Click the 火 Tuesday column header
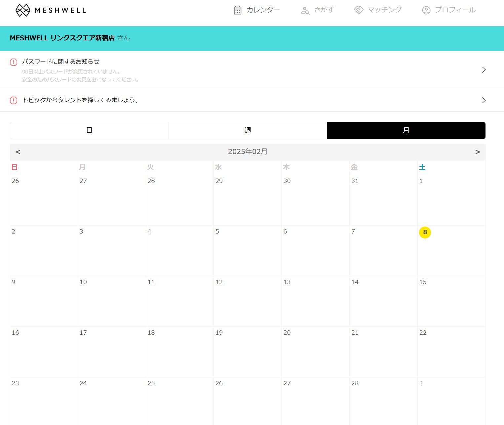Viewport: 504px width, 425px height. (150, 167)
